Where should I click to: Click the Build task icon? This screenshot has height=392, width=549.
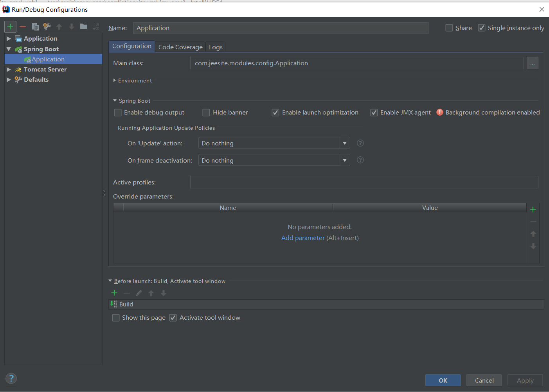pyautogui.click(x=114, y=304)
